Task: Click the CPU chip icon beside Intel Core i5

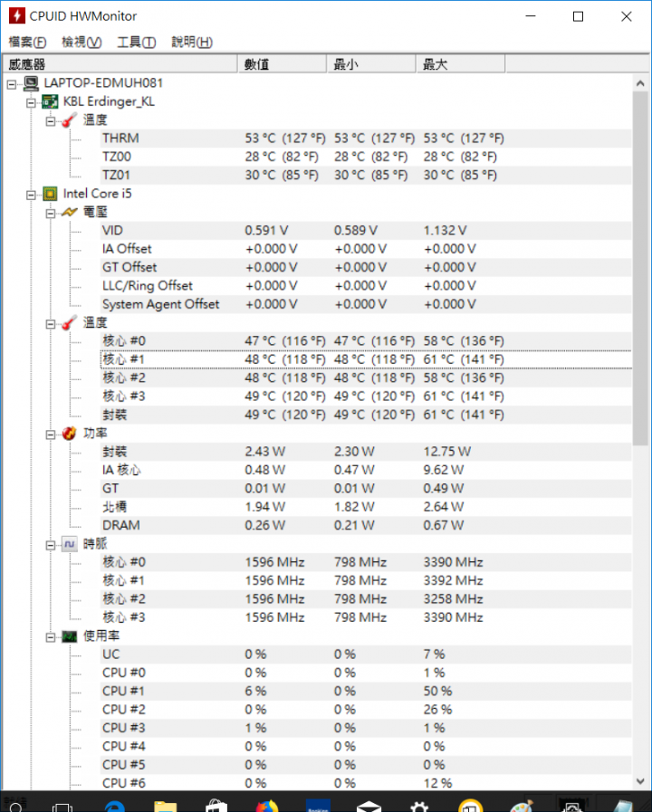Action: (x=50, y=194)
